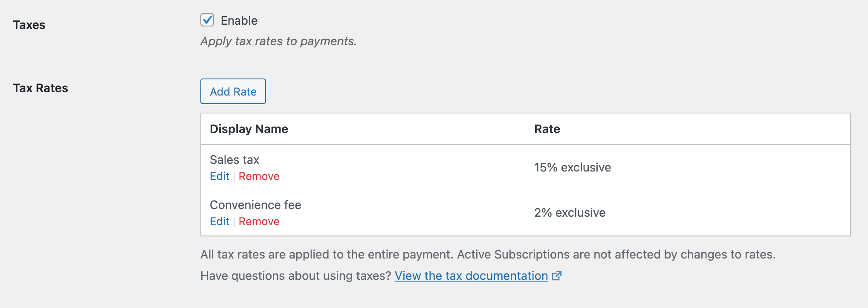Click the Taxes section label

(x=29, y=25)
